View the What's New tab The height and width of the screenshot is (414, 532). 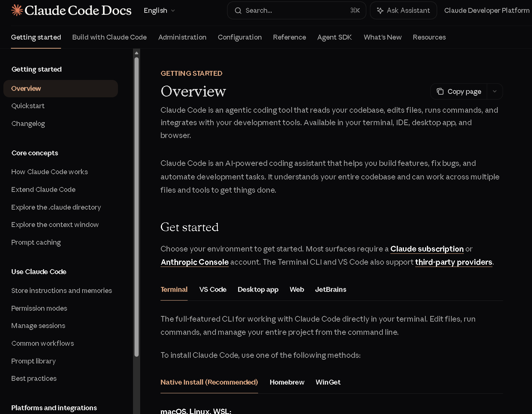(x=383, y=37)
